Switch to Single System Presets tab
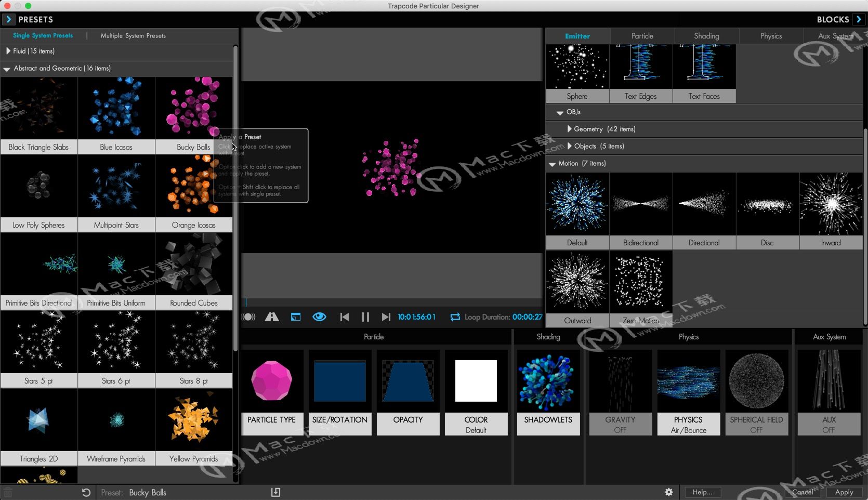 pyautogui.click(x=43, y=35)
